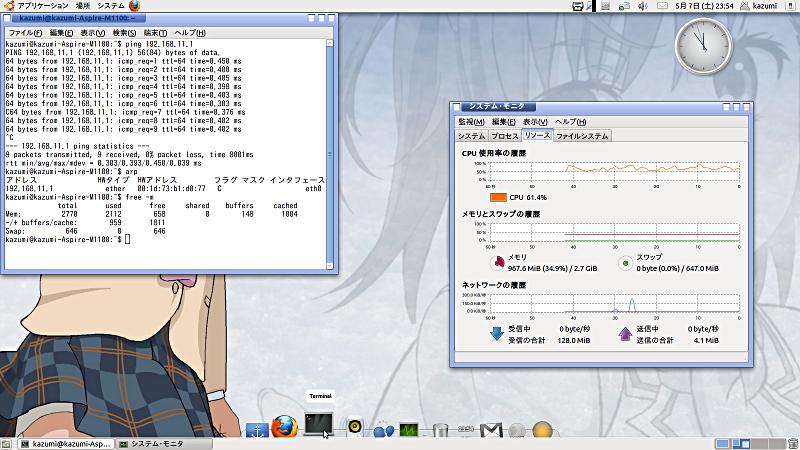Click 967.6 MiB (34.9%) / 2.7 GiB text
The image size is (800, 450).
(x=552, y=268)
